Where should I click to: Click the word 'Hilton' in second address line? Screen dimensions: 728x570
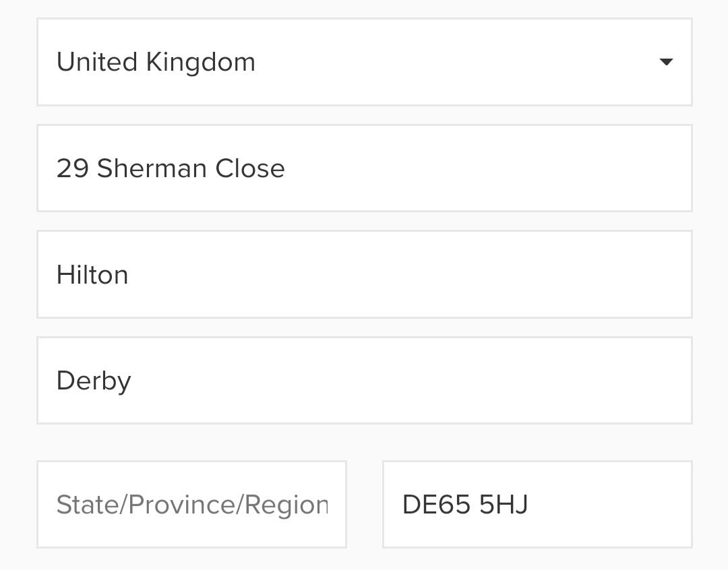92,275
